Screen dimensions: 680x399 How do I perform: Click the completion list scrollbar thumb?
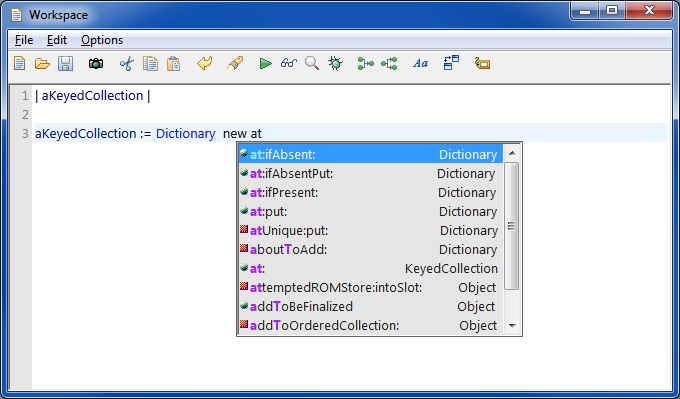512,226
